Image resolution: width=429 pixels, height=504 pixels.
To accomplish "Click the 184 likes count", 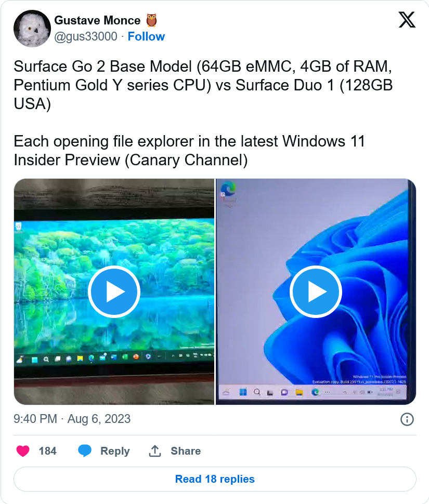I will [x=48, y=451].
